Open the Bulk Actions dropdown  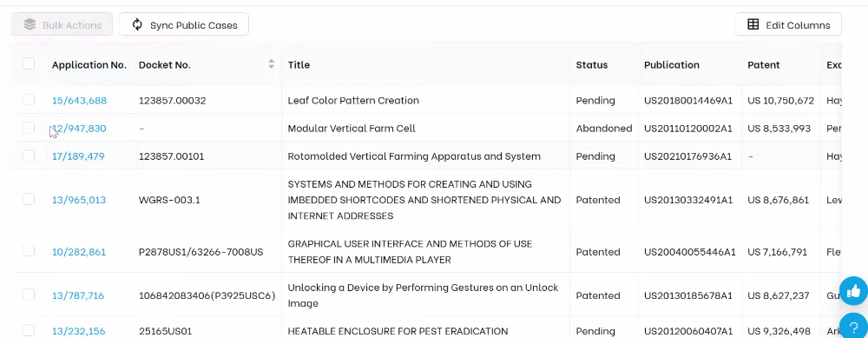[62, 24]
